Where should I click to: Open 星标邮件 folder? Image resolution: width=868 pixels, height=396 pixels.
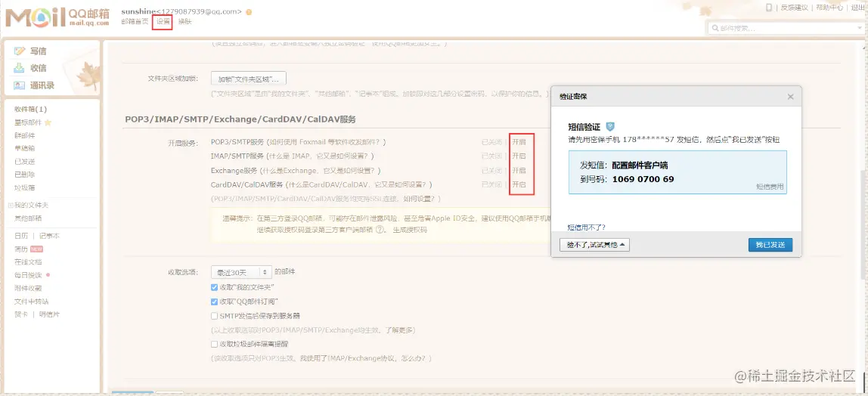(x=28, y=122)
